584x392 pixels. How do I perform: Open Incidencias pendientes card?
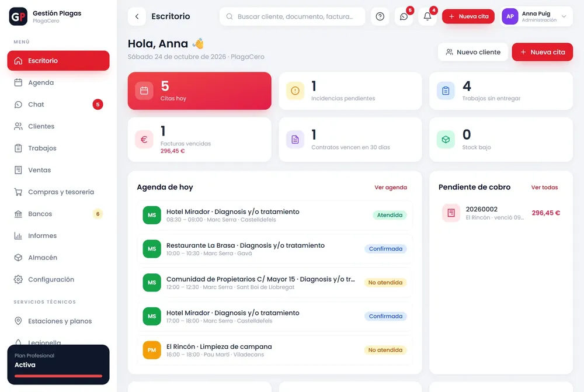click(x=350, y=91)
